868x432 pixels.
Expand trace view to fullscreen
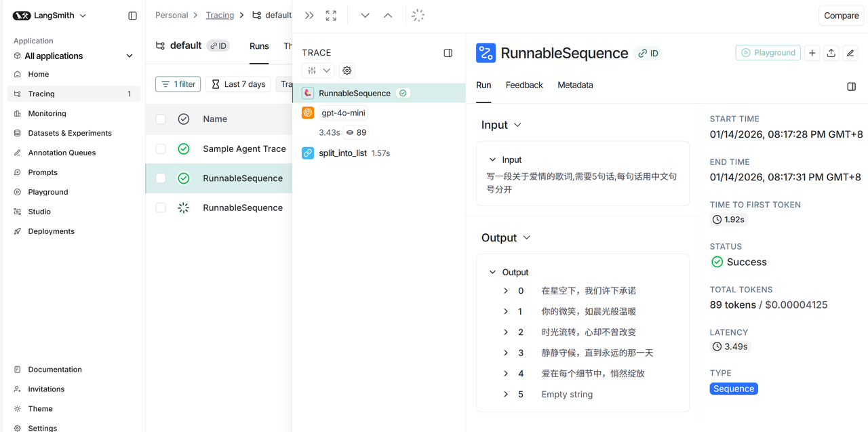coord(331,16)
